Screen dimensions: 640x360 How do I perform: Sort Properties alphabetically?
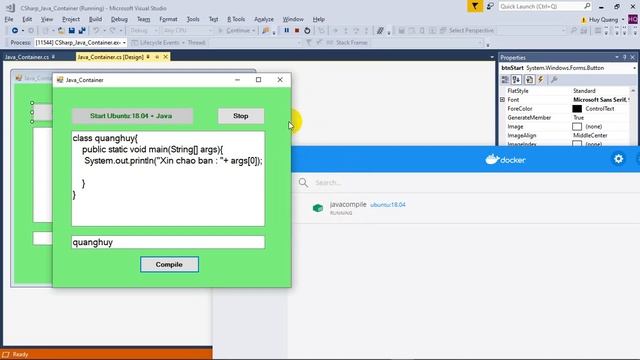(516, 80)
